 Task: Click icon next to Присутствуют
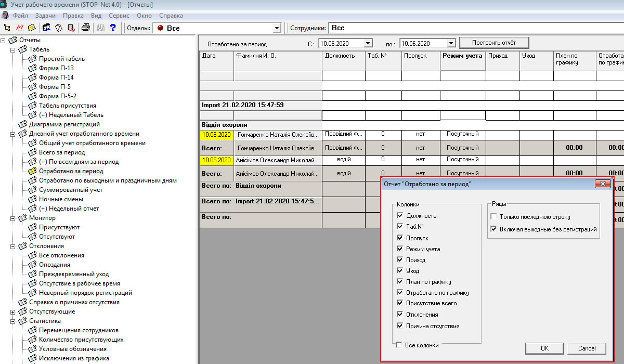[x=33, y=227]
